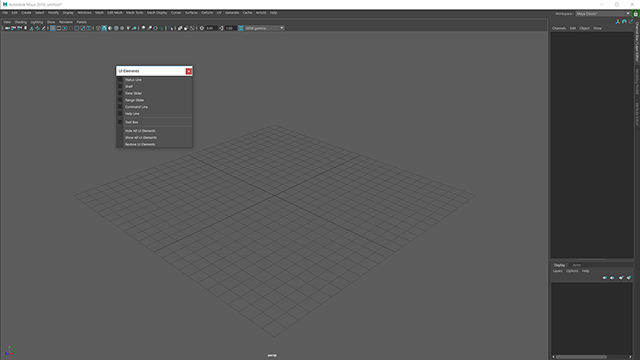Click the diagonal tool icon above Channel Box

point(631,22)
